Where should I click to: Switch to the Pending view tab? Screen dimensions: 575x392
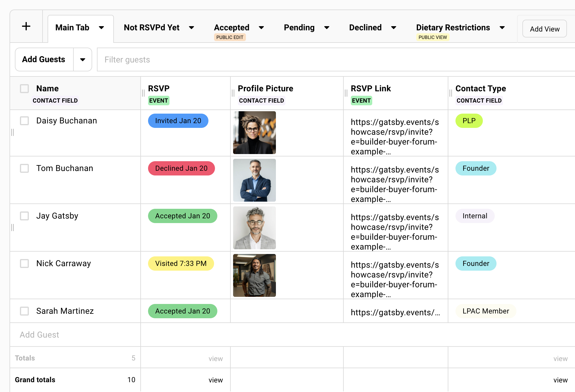299,28
